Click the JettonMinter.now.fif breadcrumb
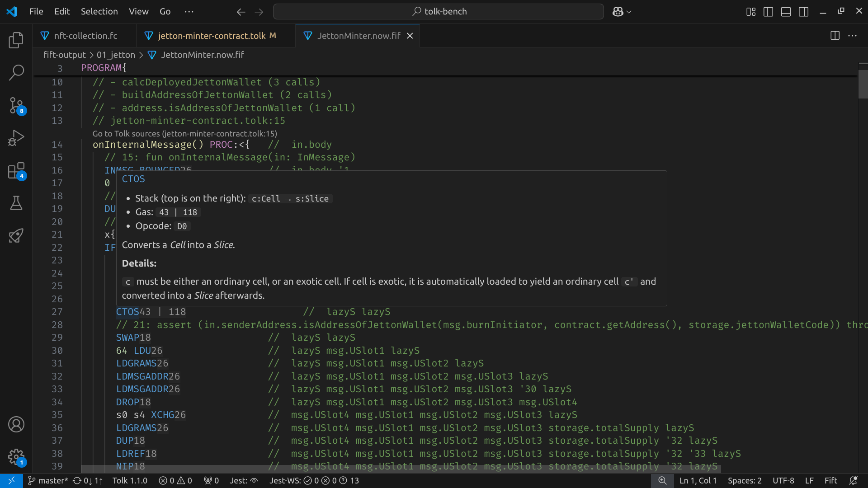The height and width of the screenshot is (488, 868). pyautogui.click(x=202, y=55)
